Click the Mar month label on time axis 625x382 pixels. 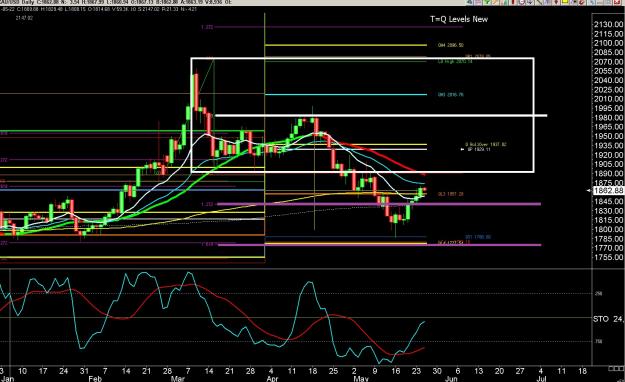point(178,378)
